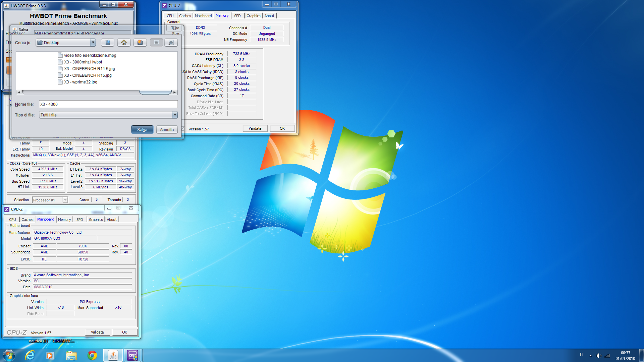Screen dimensions: 644x362
Task: Open About tab in bottom CPU-Z window
Action: point(112,220)
